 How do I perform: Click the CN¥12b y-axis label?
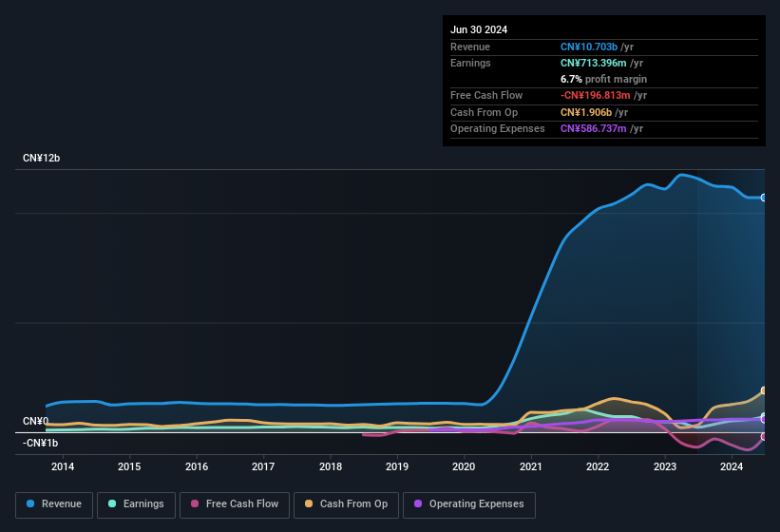(41, 158)
